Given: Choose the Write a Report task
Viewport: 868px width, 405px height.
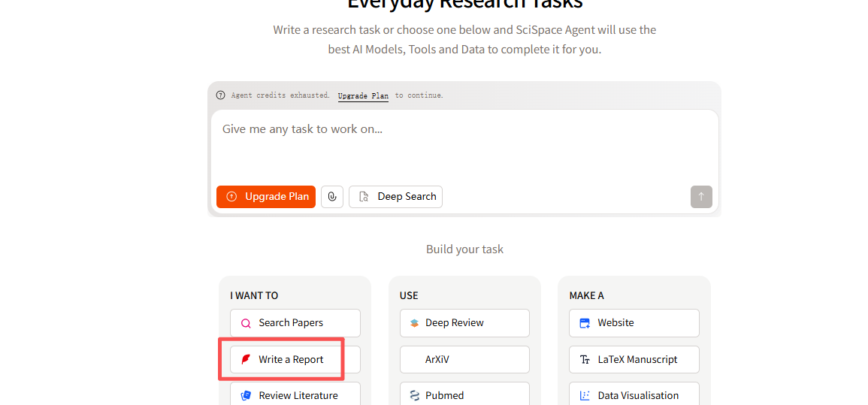Looking at the screenshot, I should [295, 360].
